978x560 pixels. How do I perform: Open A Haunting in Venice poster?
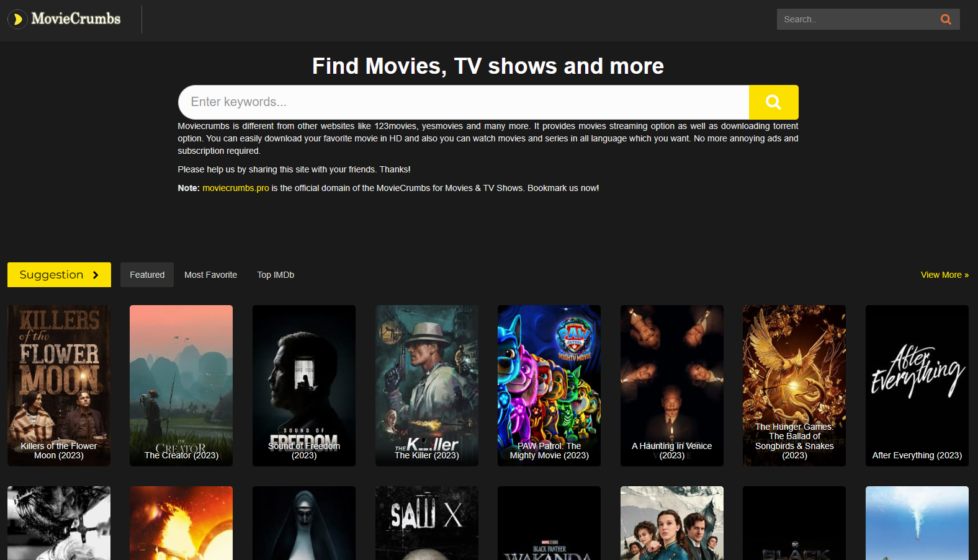tap(672, 385)
